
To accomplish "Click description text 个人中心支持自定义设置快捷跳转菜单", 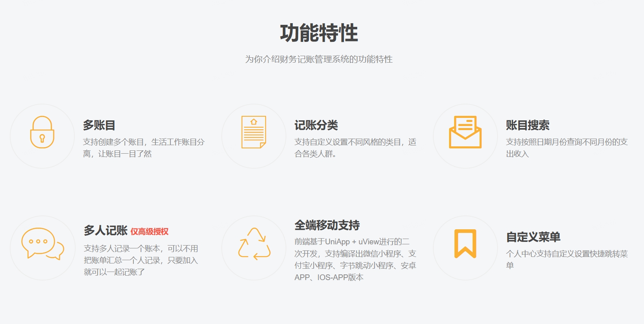I will click(567, 259).
